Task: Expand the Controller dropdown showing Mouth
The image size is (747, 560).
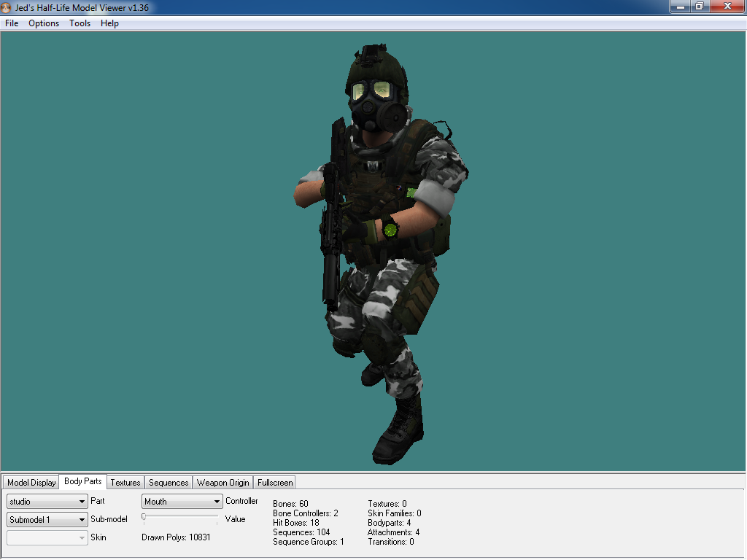Action: [182, 502]
